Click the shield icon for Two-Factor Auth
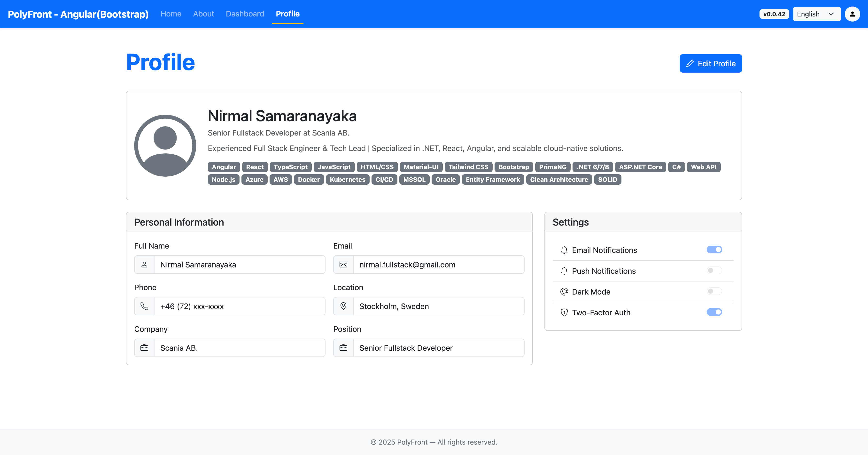 564,312
